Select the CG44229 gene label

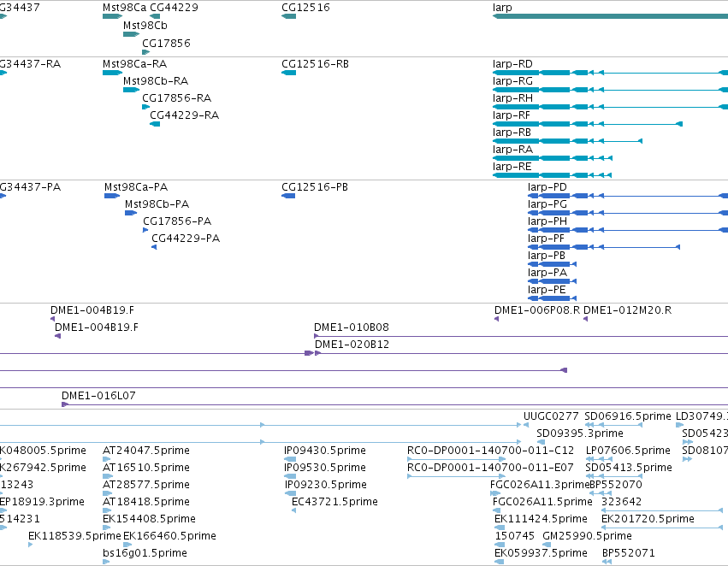click(175, 8)
